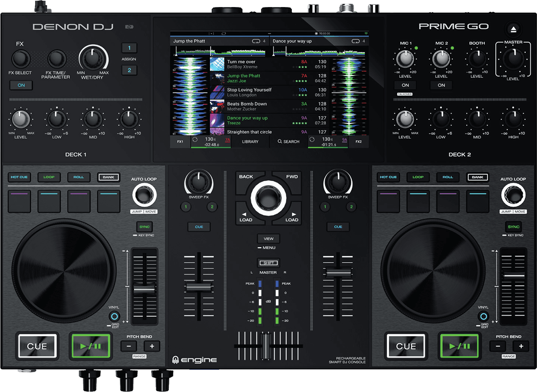Click the MIC 1 level knob

(405, 59)
